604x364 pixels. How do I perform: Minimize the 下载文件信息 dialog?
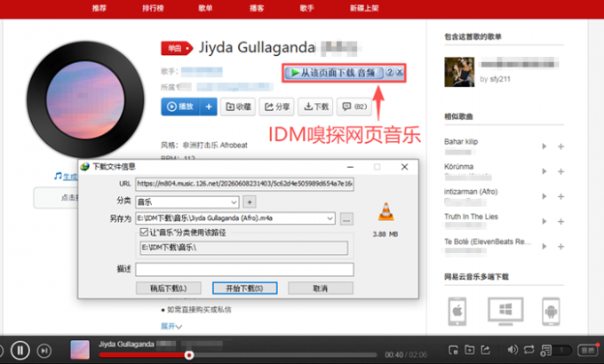point(350,167)
